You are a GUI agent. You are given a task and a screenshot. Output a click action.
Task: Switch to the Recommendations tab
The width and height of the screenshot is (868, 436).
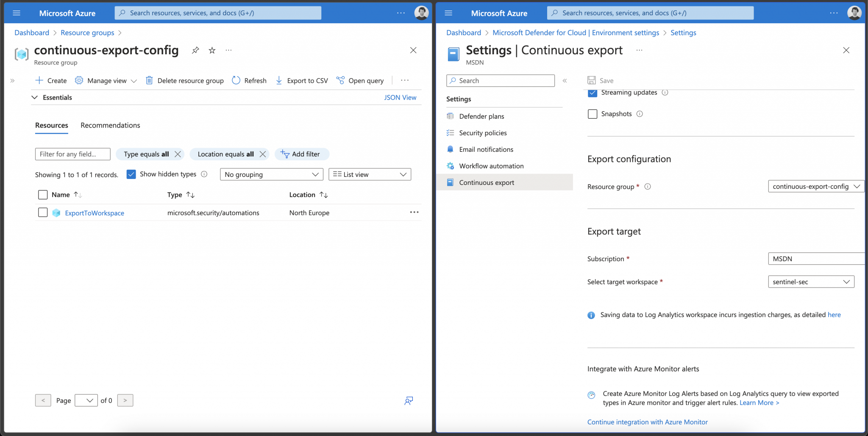110,125
